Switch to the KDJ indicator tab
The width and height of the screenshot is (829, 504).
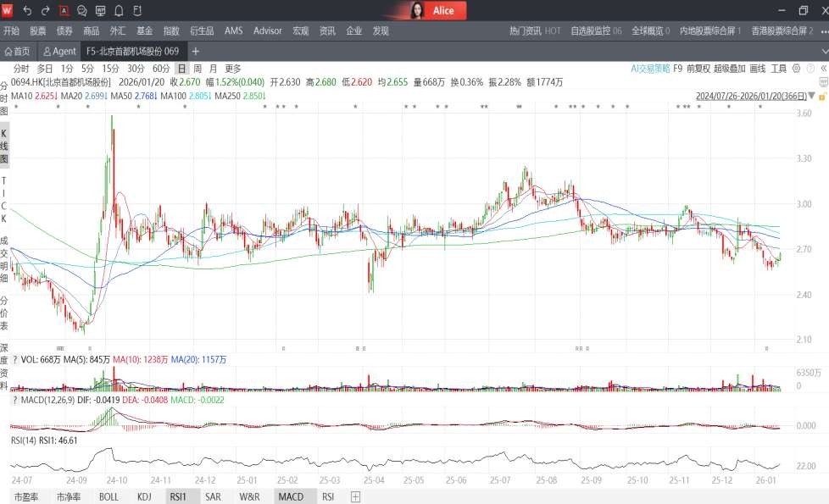pyautogui.click(x=144, y=497)
